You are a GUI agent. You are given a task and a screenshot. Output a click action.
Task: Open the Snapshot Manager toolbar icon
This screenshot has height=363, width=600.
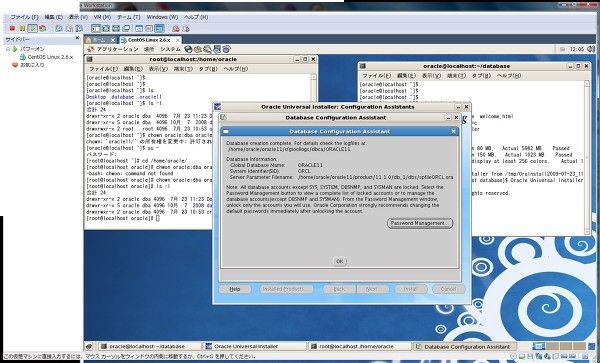coord(79,28)
